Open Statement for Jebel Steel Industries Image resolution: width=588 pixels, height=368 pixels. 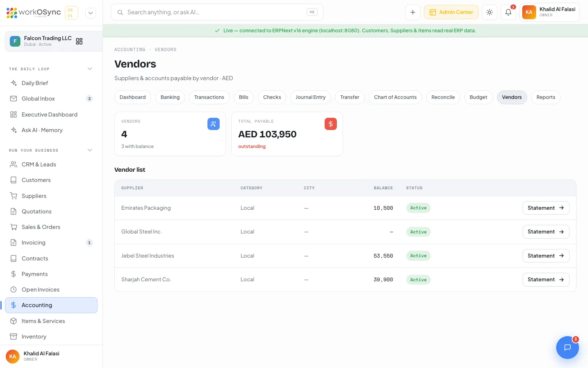pos(546,256)
